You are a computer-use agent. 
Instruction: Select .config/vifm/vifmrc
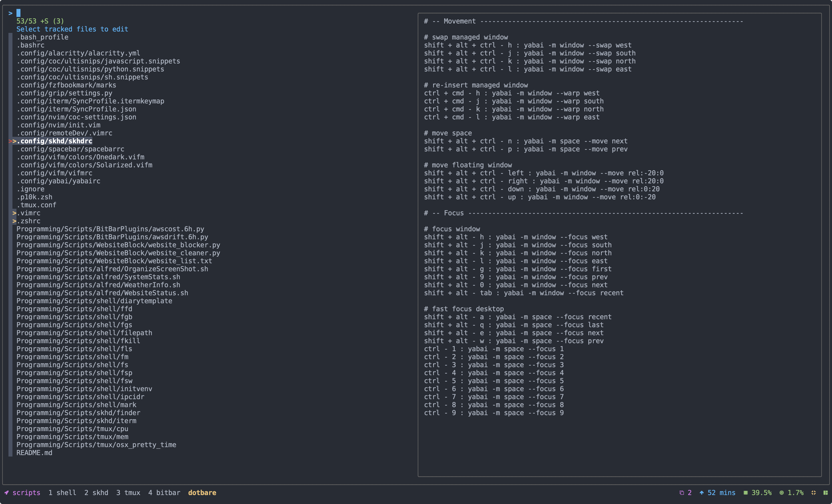coord(54,173)
